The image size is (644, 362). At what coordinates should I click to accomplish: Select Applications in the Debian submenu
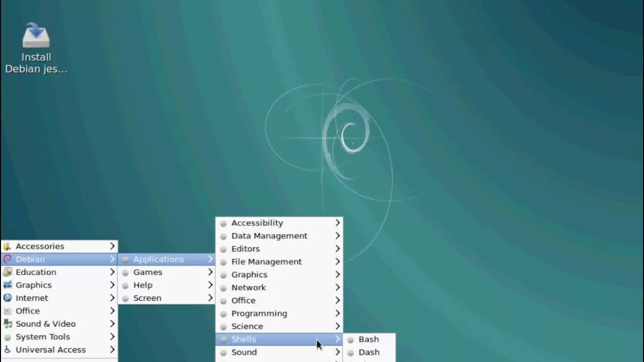(x=167, y=259)
